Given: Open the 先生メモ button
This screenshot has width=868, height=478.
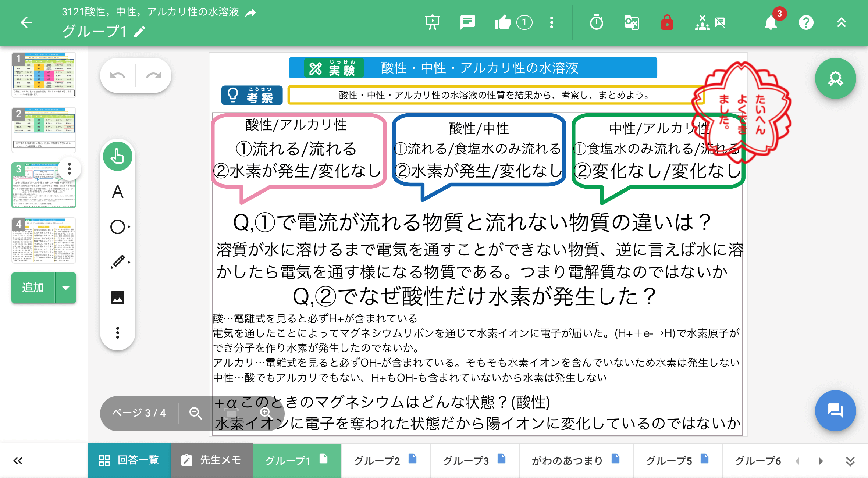Looking at the screenshot, I should click(211, 461).
